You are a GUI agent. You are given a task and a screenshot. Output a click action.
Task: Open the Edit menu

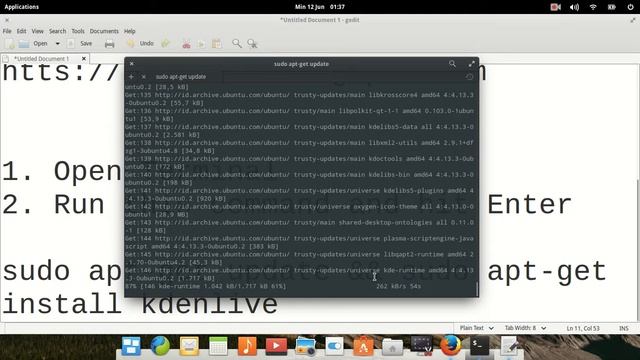tap(21, 31)
